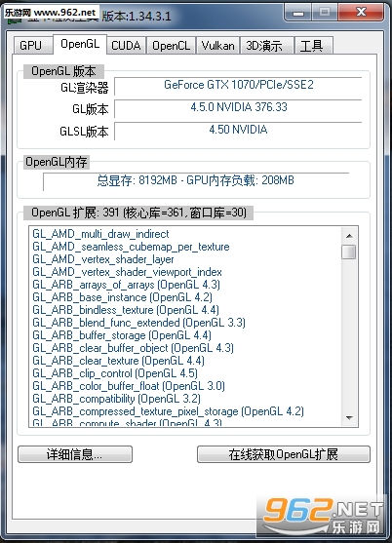Select GL_ARB_blend_func_extended entry
Image resolution: width=392 pixels, height=543 pixels.
point(138,323)
